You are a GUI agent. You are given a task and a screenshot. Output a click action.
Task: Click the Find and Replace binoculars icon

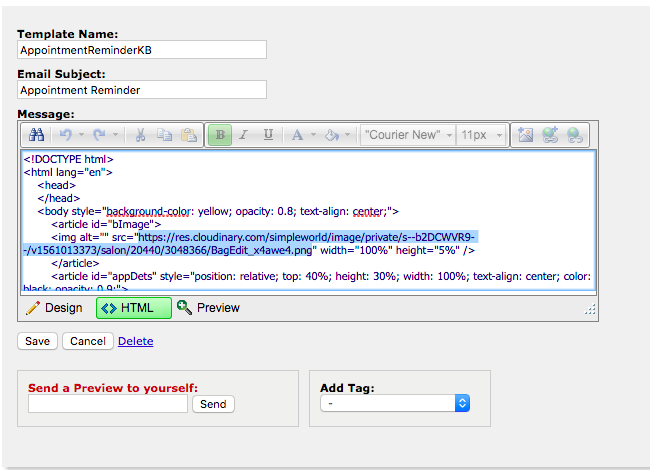click(36, 135)
